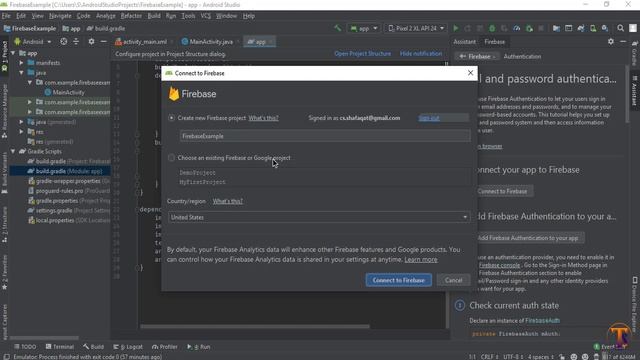Image resolution: width=640 pixels, height=360 pixels.
Task: Open the Run tool window at bottom
Action: pos(199,347)
